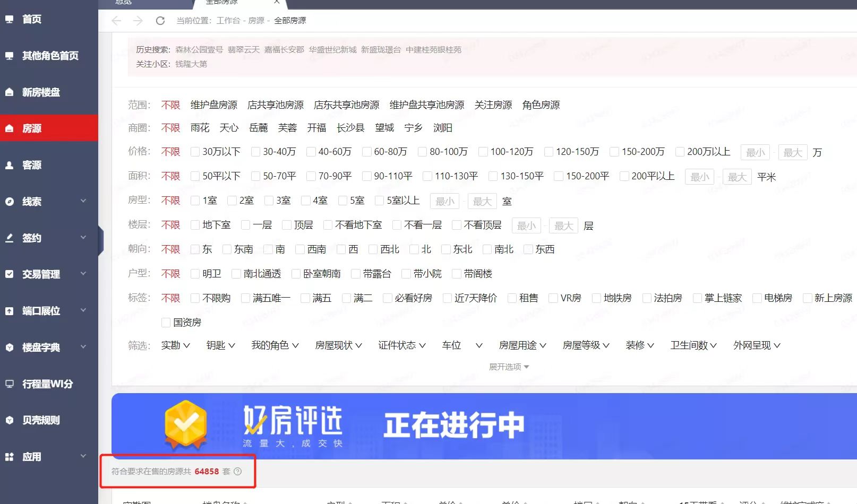This screenshot has width=857, height=504.
Task: Open 贝壳规则 in the sidebar
Action: click(39, 420)
